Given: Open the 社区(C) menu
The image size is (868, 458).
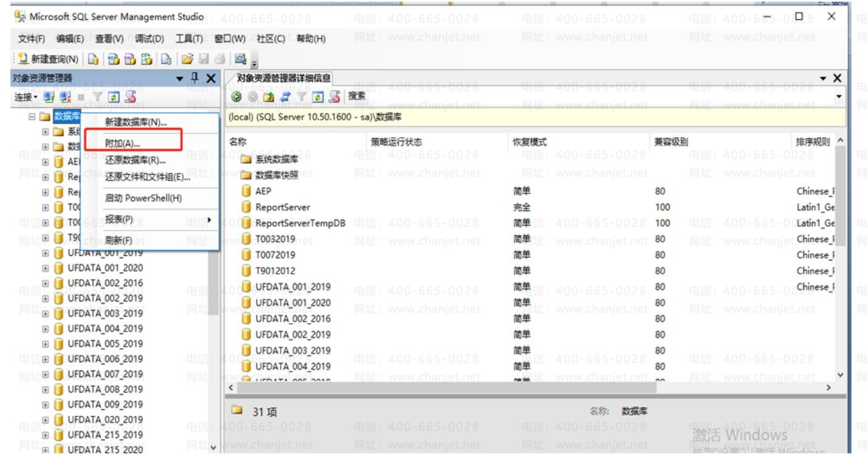Looking at the screenshot, I should (271, 38).
